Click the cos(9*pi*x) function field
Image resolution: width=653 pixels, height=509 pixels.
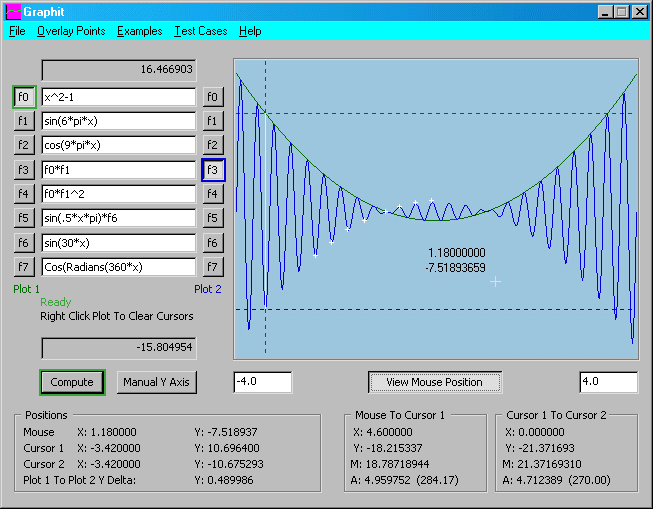tap(119, 145)
